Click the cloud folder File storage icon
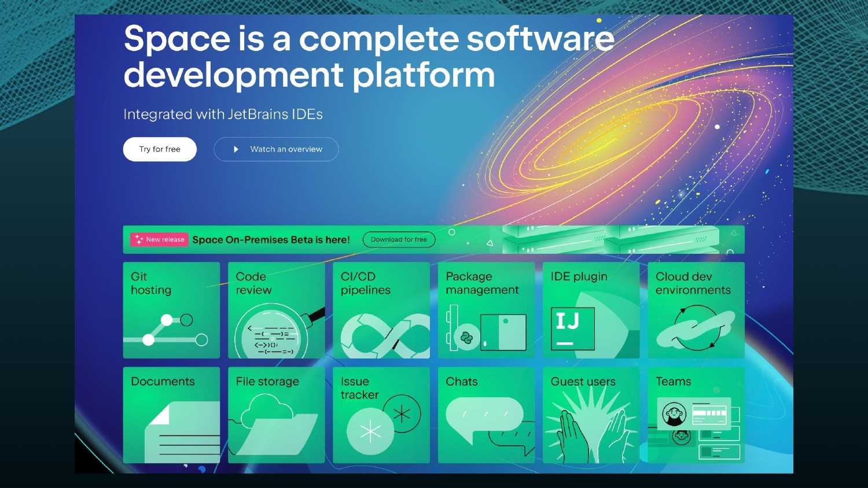This screenshot has width=868, height=488. click(x=274, y=425)
